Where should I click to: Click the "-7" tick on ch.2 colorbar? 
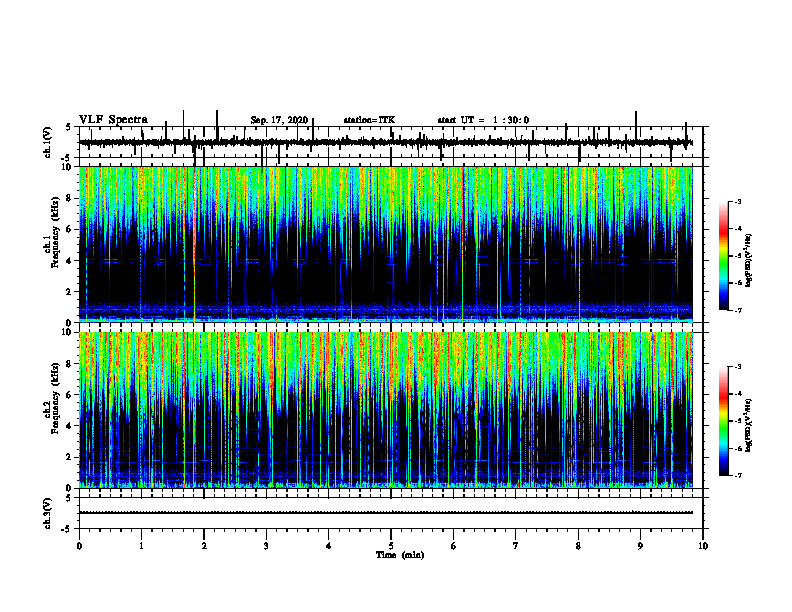click(738, 476)
